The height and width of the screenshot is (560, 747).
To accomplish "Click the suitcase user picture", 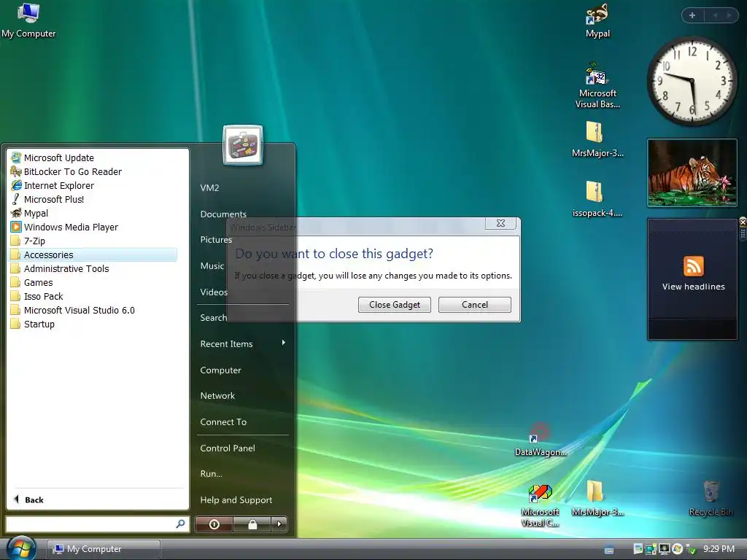I will (x=242, y=145).
